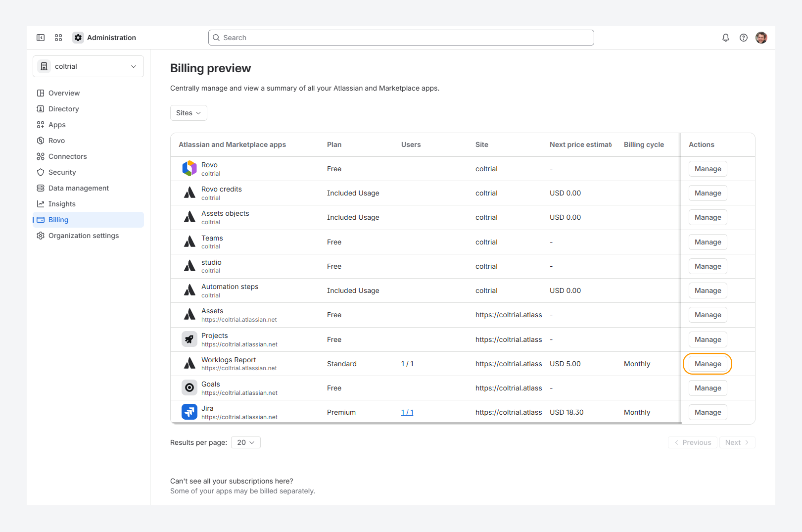Image resolution: width=802 pixels, height=532 pixels.
Task: Click the Assets objects Atlassian icon
Action: [x=189, y=217]
